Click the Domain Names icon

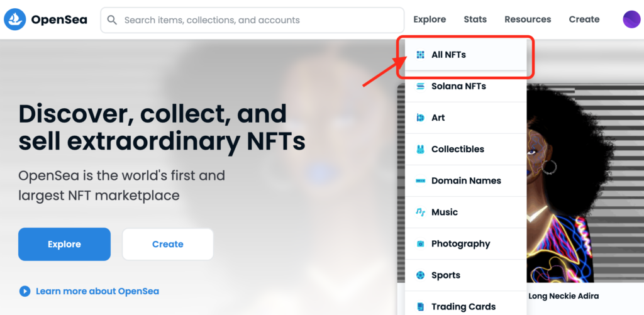coord(420,180)
